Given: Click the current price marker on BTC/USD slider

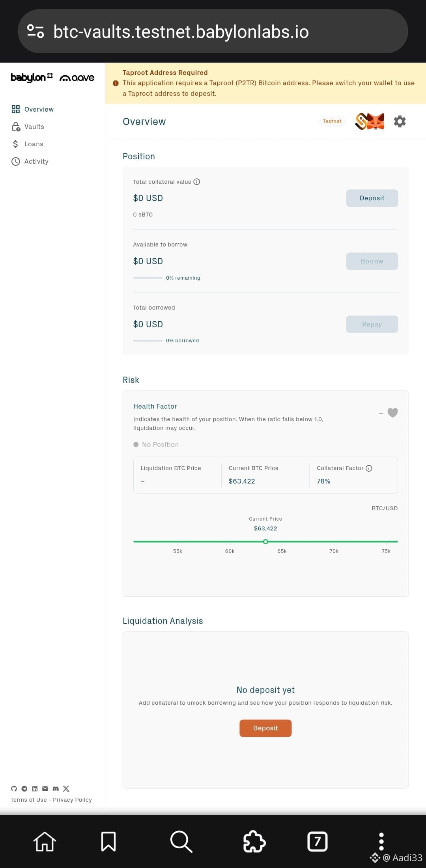Looking at the screenshot, I should coord(265,541).
